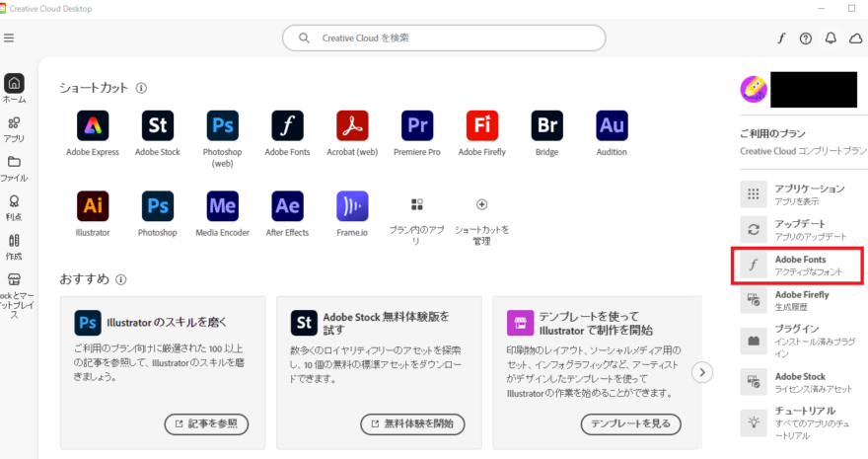Show info icon next to おすすめ

click(120, 279)
